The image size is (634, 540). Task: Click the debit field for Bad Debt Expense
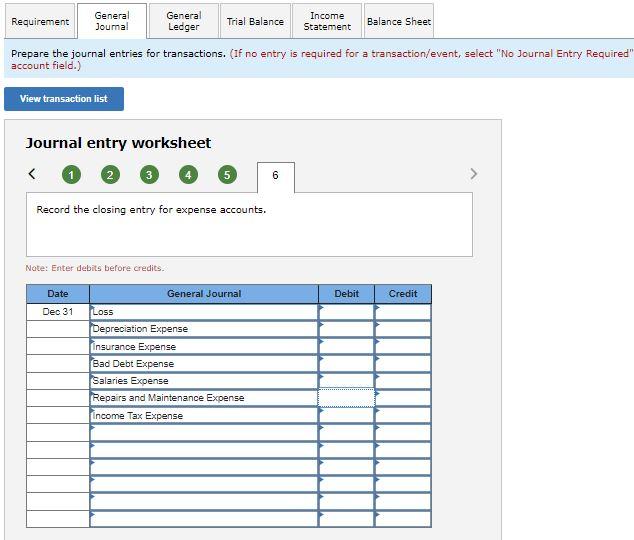[x=347, y=363]
